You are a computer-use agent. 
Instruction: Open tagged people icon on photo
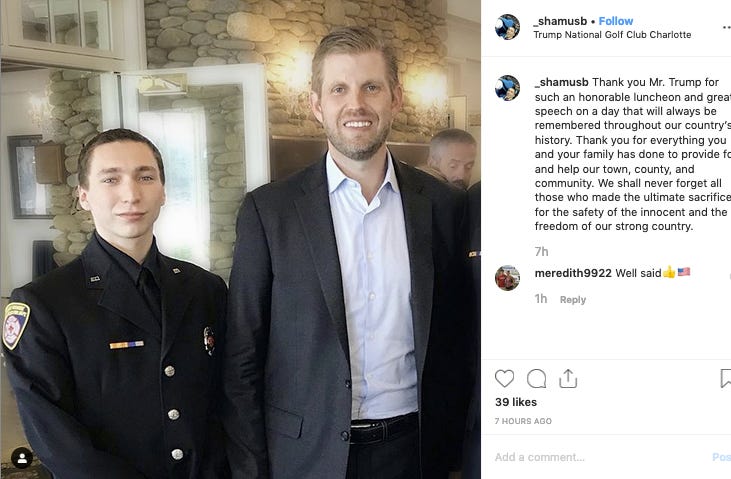point(22,458)
